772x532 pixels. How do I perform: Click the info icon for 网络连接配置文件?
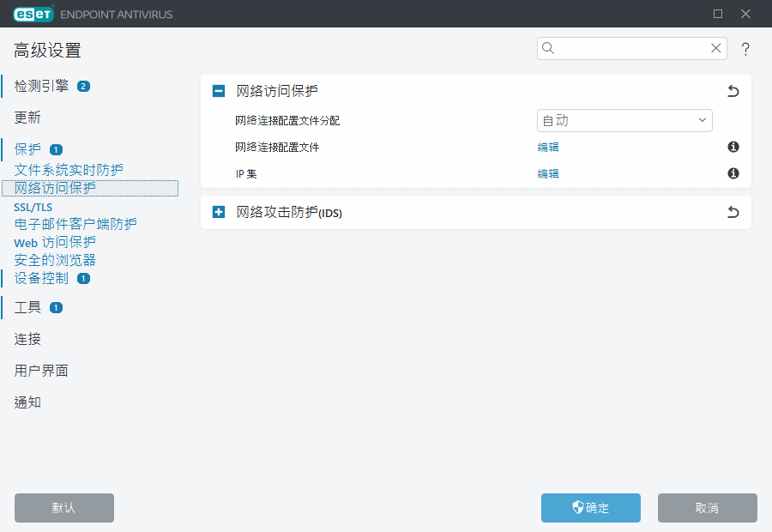click(733, 148)
